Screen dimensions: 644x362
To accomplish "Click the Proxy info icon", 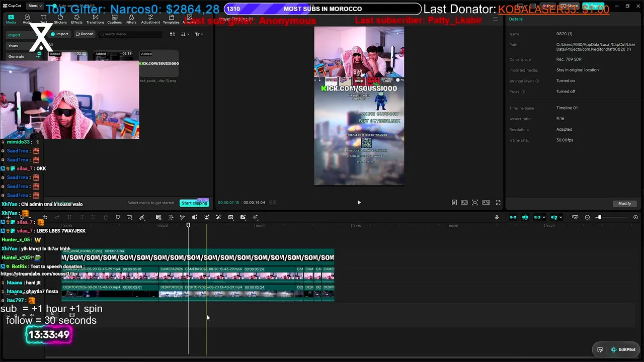I will (x=523, y=92).
